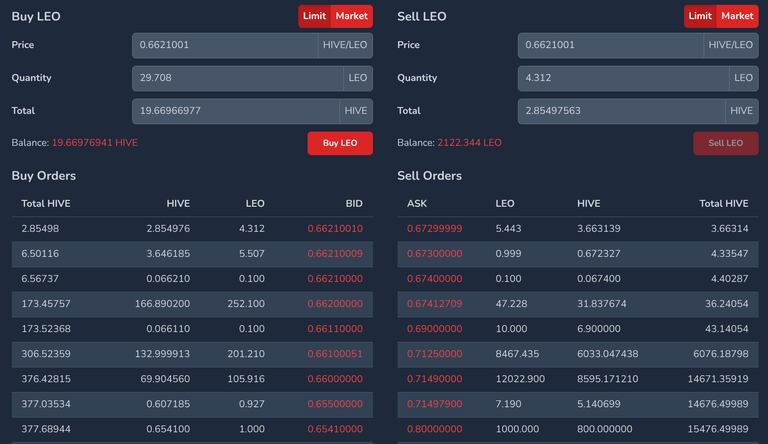
Task: Click the red Buy LEO button
Action: tap(340, 143)
